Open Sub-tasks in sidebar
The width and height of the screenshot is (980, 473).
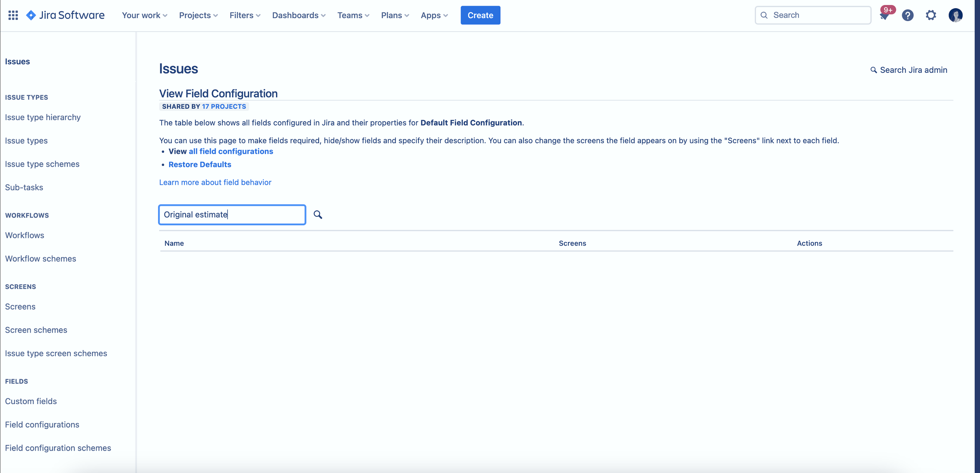coord(24,188)
